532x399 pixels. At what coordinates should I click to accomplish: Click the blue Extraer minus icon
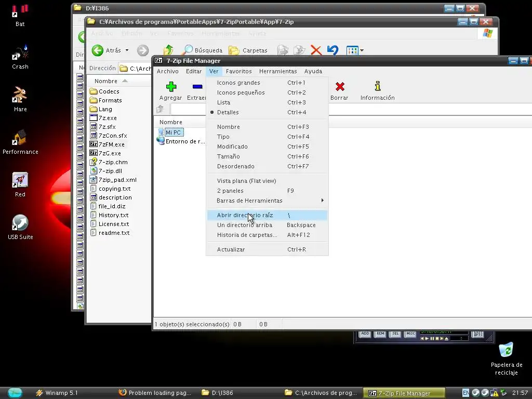click(x=197, y=87)
